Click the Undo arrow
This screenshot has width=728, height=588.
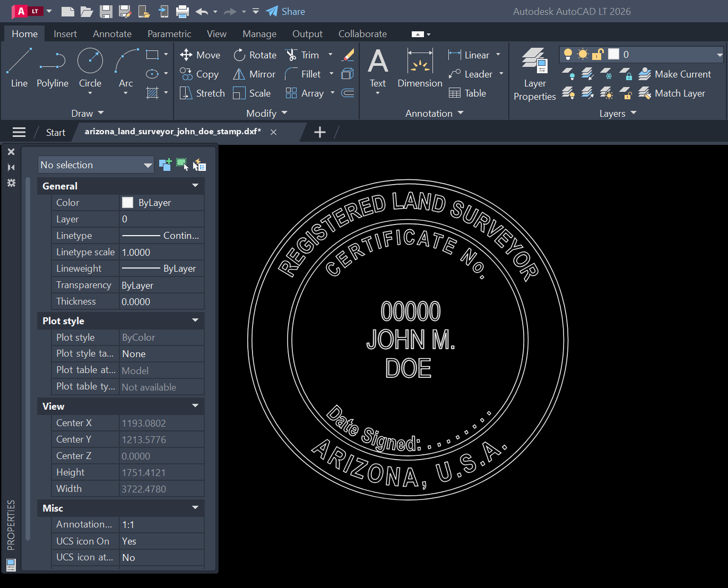pos(202,12)
